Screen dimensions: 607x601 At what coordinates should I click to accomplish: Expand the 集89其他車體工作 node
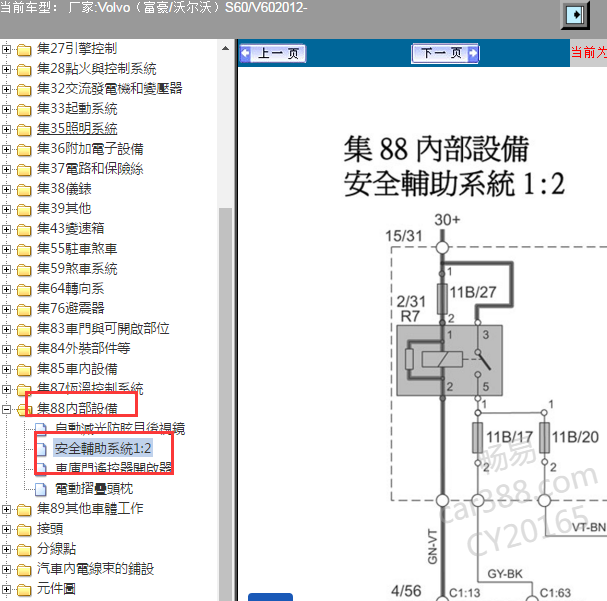(6, 509)
